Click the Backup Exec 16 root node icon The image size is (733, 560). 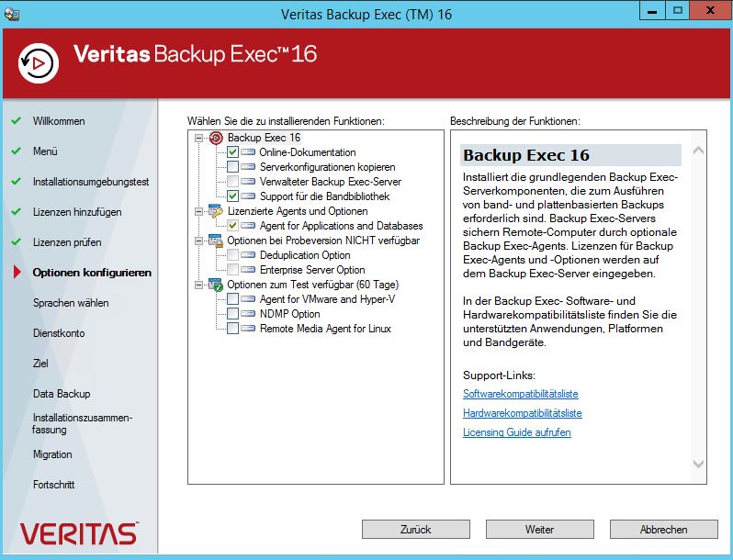point(216,138)
